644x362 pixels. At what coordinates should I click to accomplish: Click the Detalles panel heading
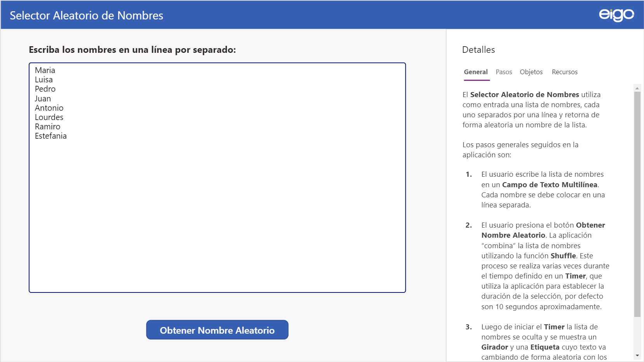[479, 50]
